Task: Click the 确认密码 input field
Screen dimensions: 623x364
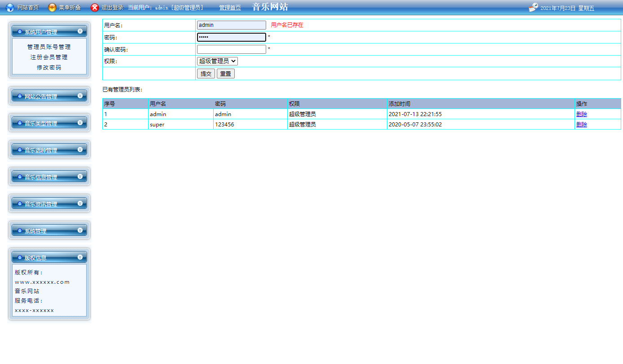Action: [x=231, y=49]
